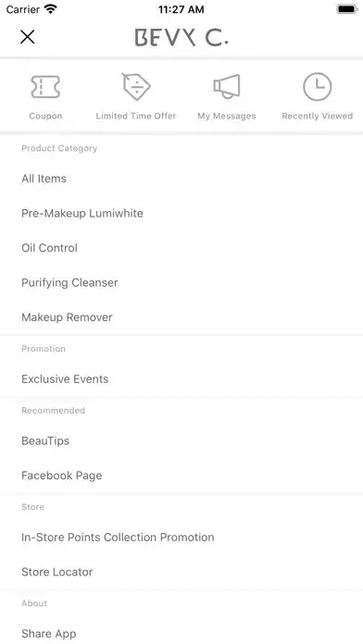Viewport: 363px width, 644px height.
Task: Open Limited Time Offer tag icon
Action: click(136, 87)
